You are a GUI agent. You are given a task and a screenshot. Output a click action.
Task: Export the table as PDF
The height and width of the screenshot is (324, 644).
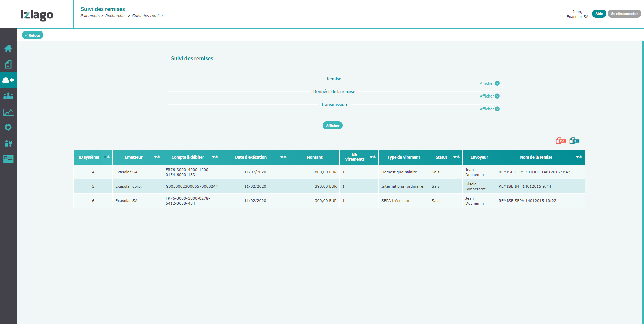(561, 141)
